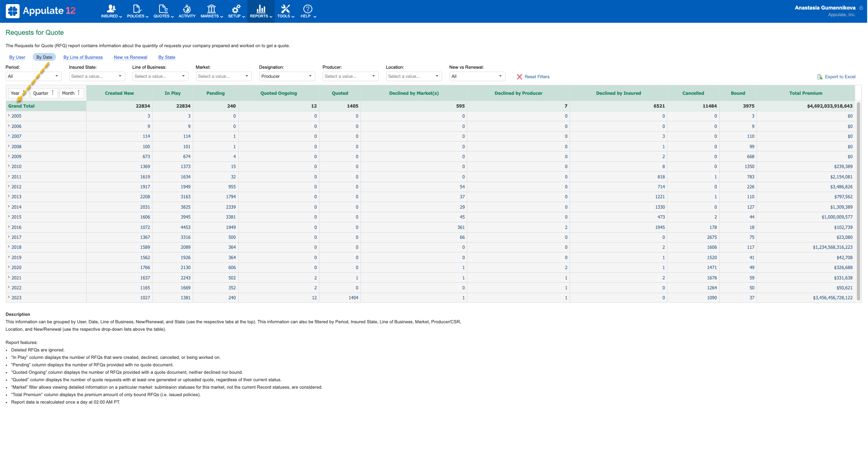Image resolution: width=868 pixels, height=457 pixels.
Task: Open the Tools icon in navbar
Action: pos(285,8)
